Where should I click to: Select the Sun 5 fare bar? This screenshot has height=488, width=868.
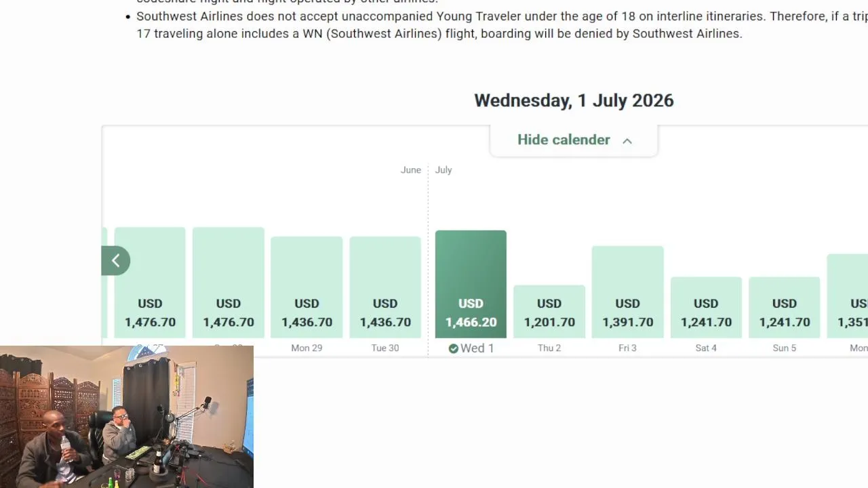click(784, 308)
